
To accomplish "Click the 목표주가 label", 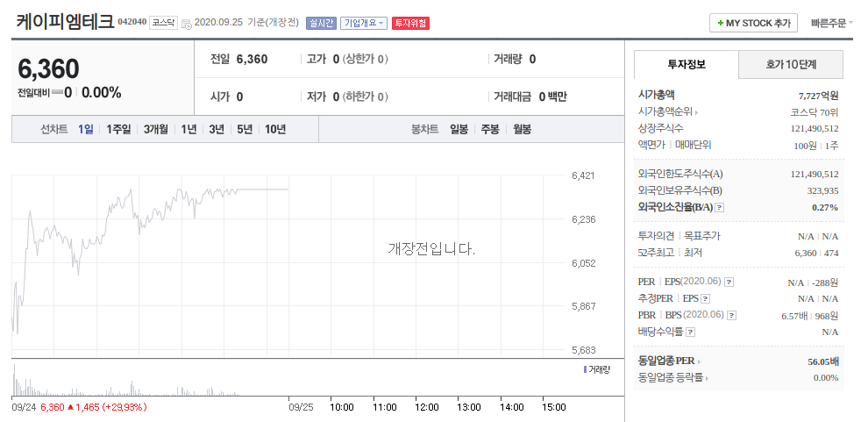I will pos(702,237).
